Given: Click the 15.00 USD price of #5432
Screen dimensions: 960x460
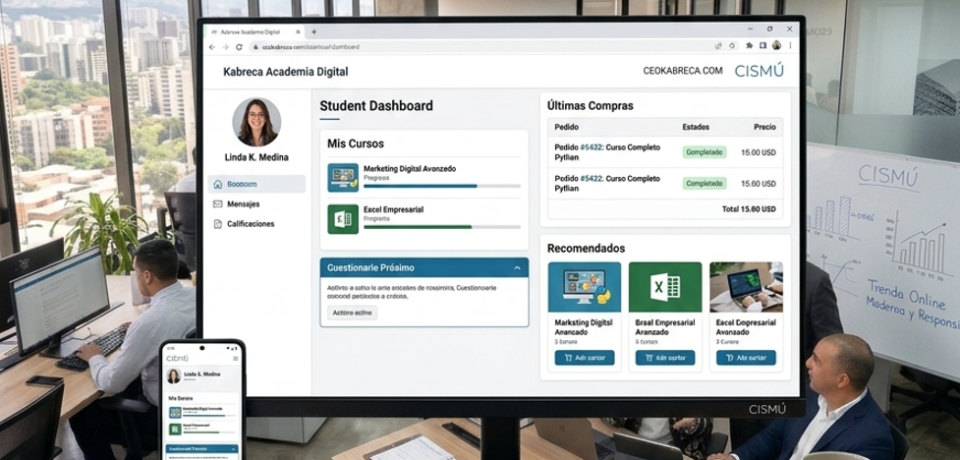Looking at the screenshot, I should pos(759,153).
